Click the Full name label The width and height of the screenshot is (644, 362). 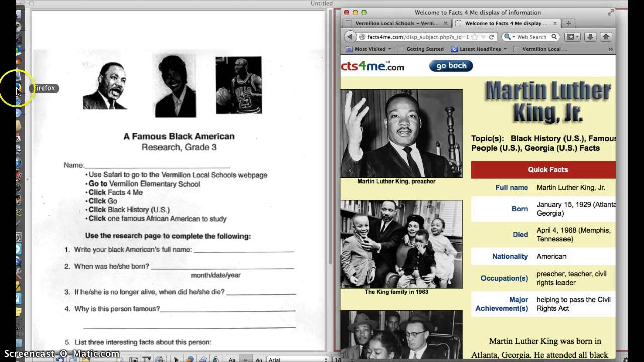512,188
